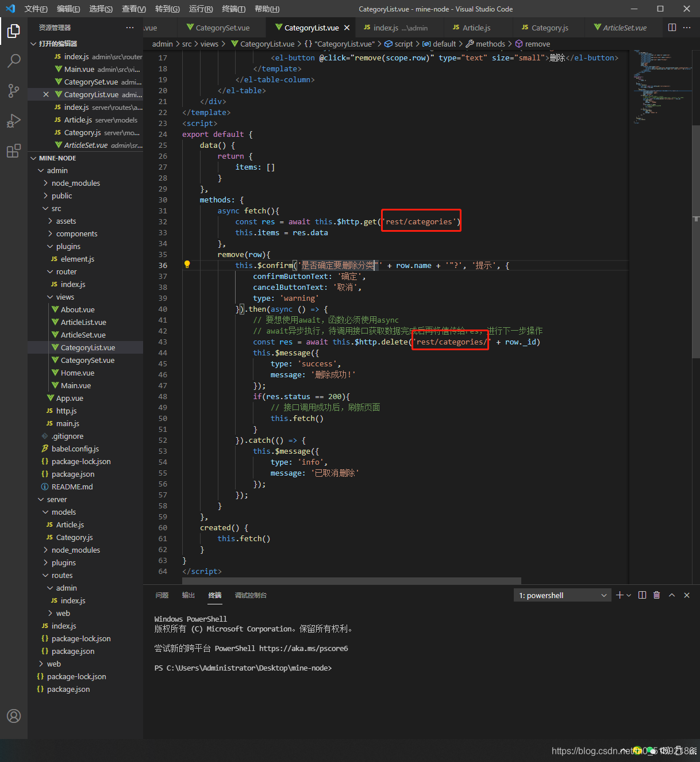Open the 文件(F) menu
Image resolution: width=700 pixels, height=762 pixels.
(36, 9)
